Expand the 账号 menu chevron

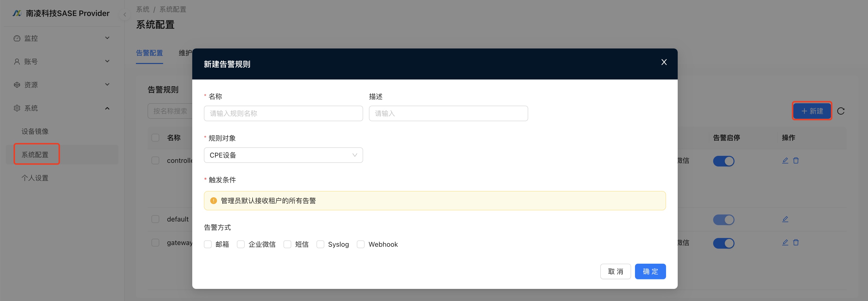tap(107, 61)
